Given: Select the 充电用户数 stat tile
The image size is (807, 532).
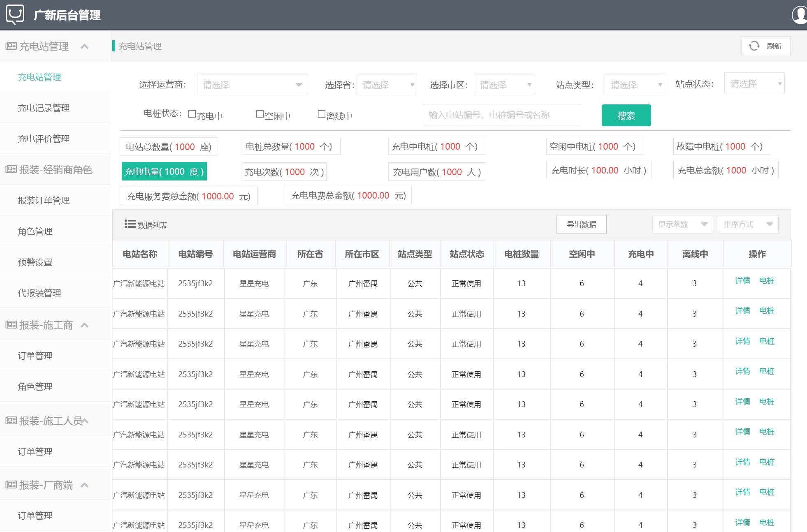Looking at the screenshot, I should tap(437, 172).
